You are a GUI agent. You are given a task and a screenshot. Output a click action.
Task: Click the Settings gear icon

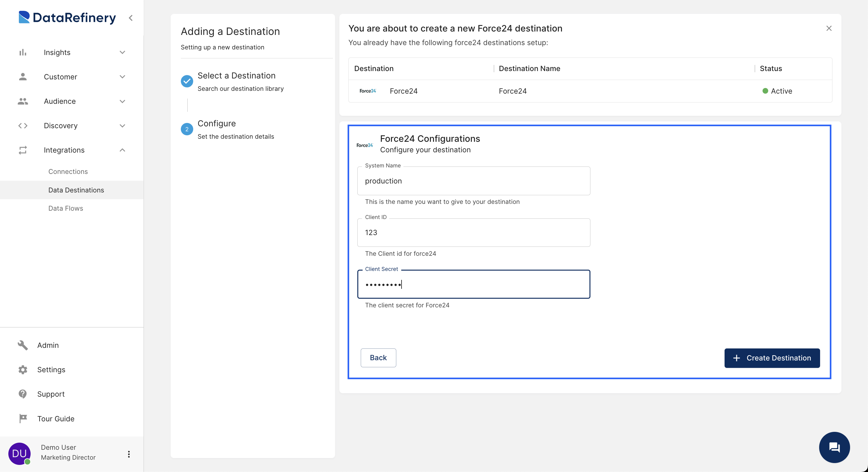[23, 370]
